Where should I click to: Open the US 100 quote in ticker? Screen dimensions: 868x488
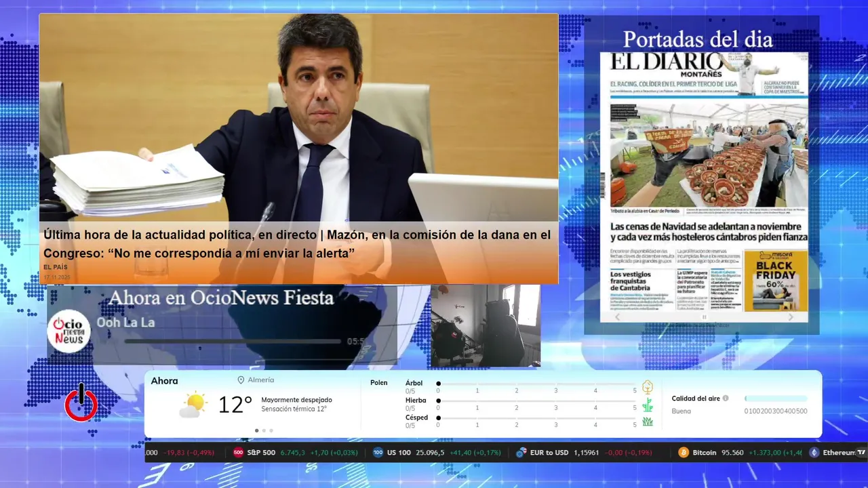pos(437,453)
